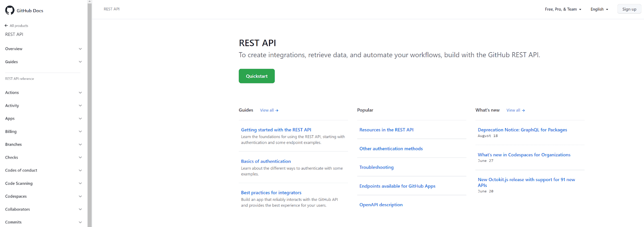Open Basics of authentication guide
Image resolution: width=644 pixels, height=227 pixels.
tap(266, 161)
